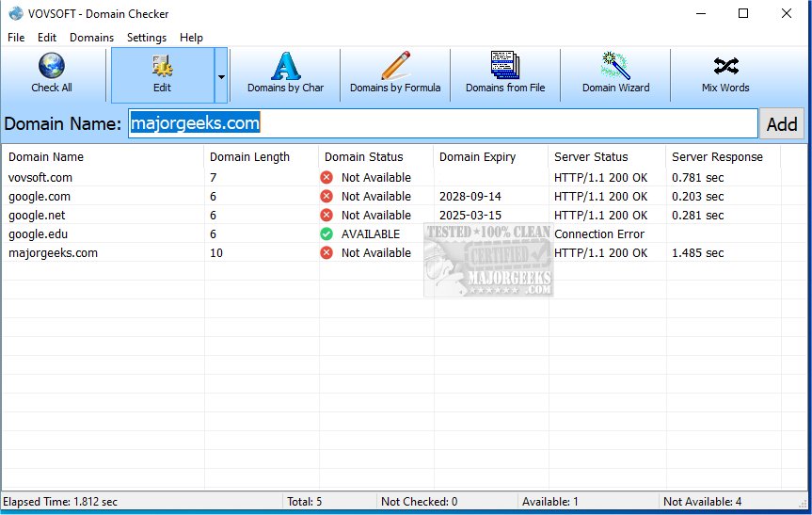The width and height of the screenshot is (812, 515).
Task: Sort by Server Response column header
Action: pos(717,157)
